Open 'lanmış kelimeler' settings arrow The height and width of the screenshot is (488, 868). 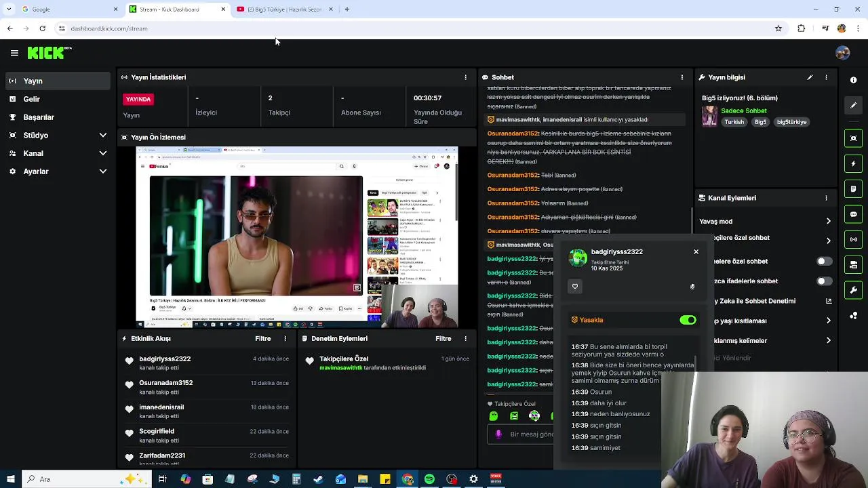[829, 340]
